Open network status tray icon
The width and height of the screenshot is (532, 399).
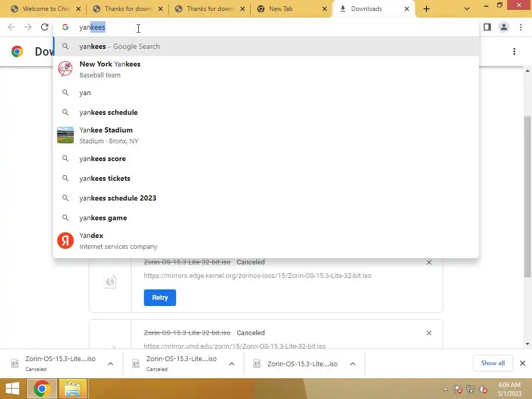(x=471, y=389)
